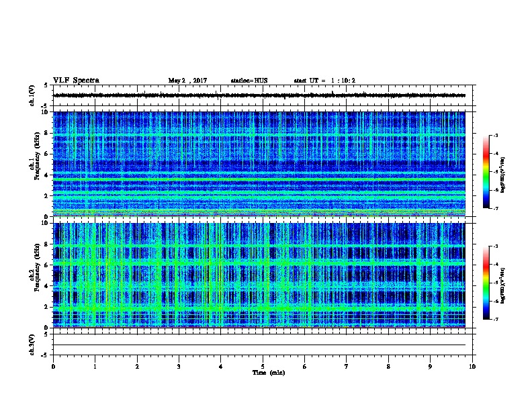The image size is (532, 411).
Task: Click the "ch.3(V)" waveform axis label
Action: (x=32, y=345)
